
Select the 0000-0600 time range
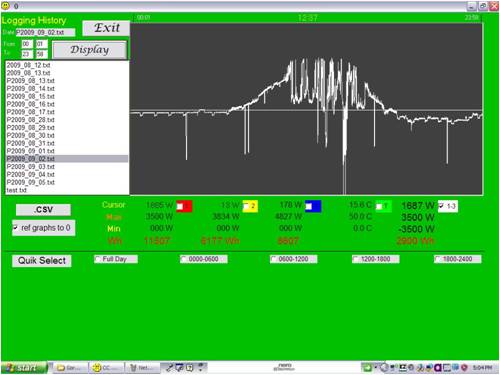coord(184,259)
